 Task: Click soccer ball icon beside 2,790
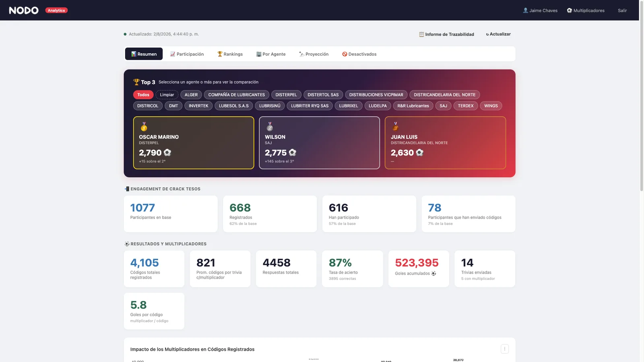167,152
